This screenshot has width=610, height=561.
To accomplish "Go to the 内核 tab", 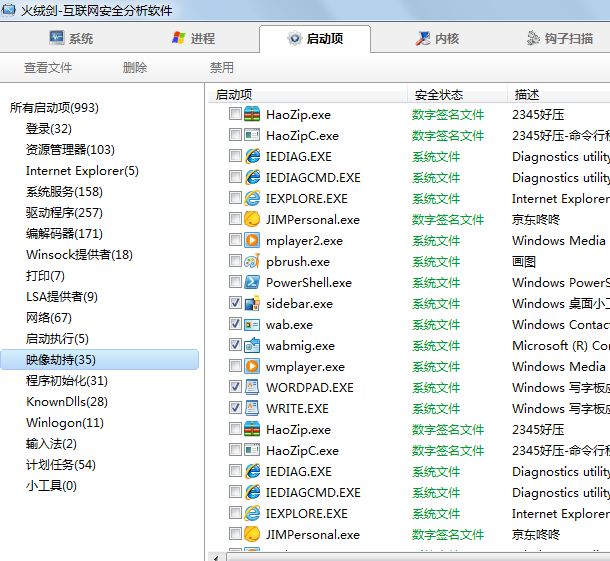I will click(437, 39).
